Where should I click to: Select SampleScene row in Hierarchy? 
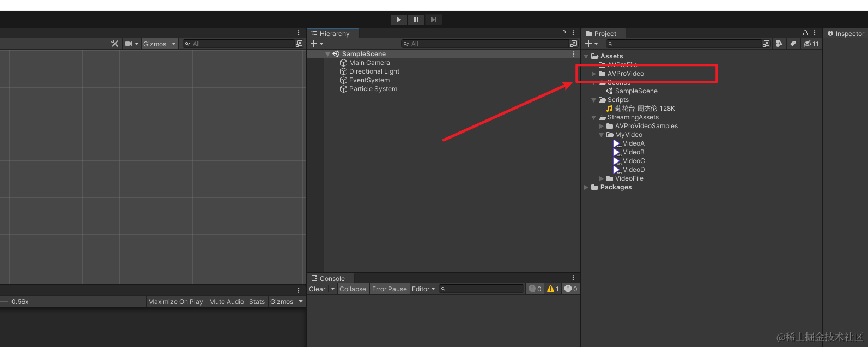point(442,54)
